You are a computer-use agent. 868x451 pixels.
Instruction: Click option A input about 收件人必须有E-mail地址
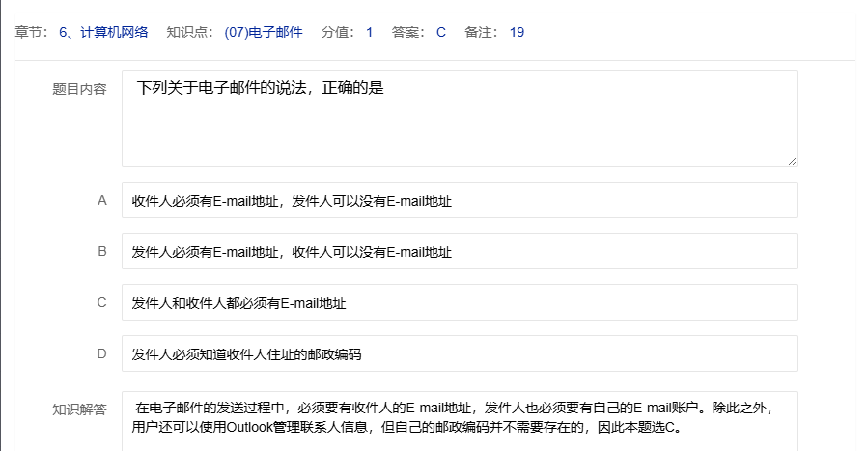(459, 201)
